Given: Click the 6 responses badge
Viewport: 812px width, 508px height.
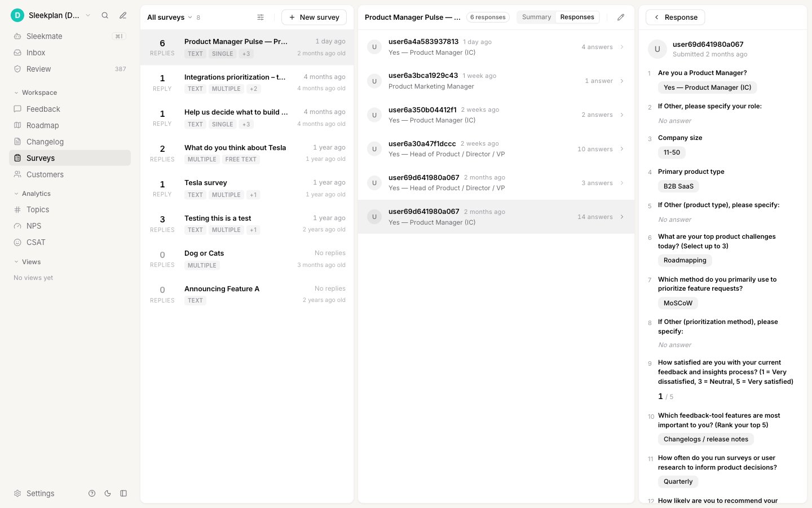Looking at the screenshot, I should (x=488, y=17).
